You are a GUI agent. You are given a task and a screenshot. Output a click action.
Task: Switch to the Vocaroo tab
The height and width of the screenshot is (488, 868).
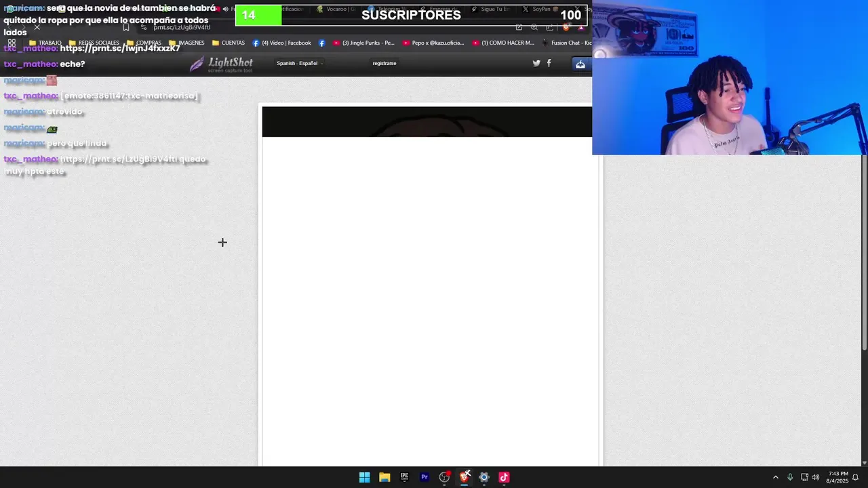coord(337,9)
